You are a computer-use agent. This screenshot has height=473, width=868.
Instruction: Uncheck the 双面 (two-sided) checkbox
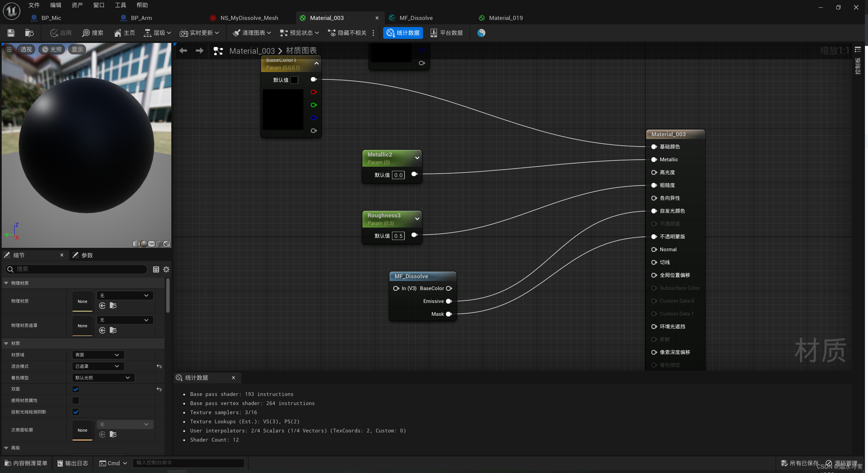[75, 389]
